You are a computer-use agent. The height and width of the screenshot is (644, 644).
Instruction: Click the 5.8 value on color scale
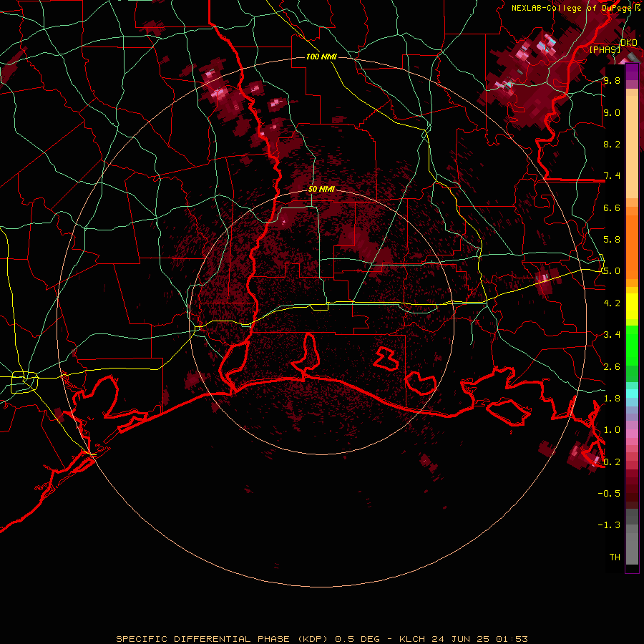[x=612, y=240]
